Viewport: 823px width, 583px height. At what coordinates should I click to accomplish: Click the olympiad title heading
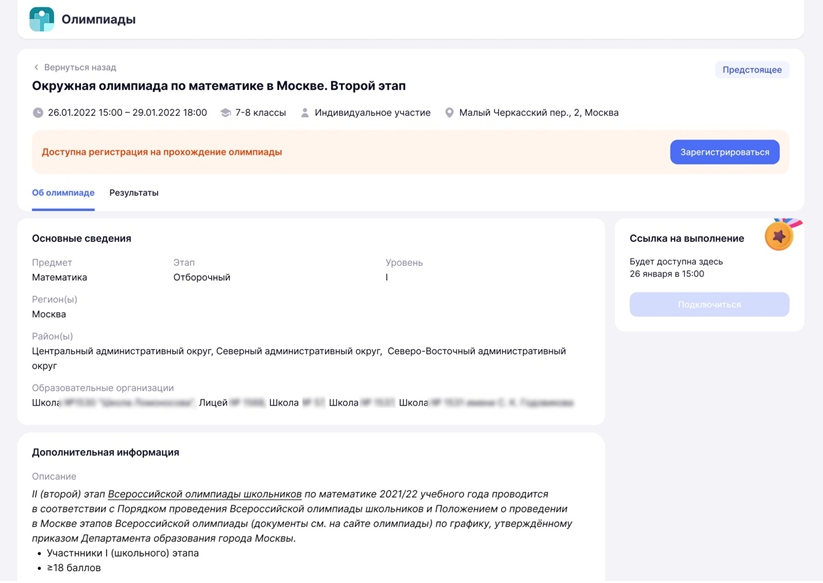pyautogui.click(x=218, y=86)
